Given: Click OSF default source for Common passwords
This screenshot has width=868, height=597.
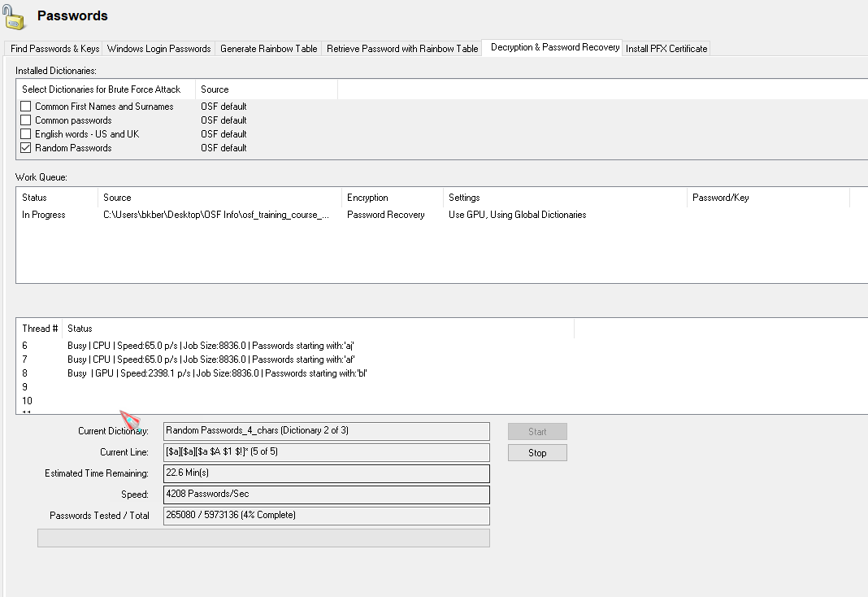Looking at the screenshot, I should (x=224, y=120).
